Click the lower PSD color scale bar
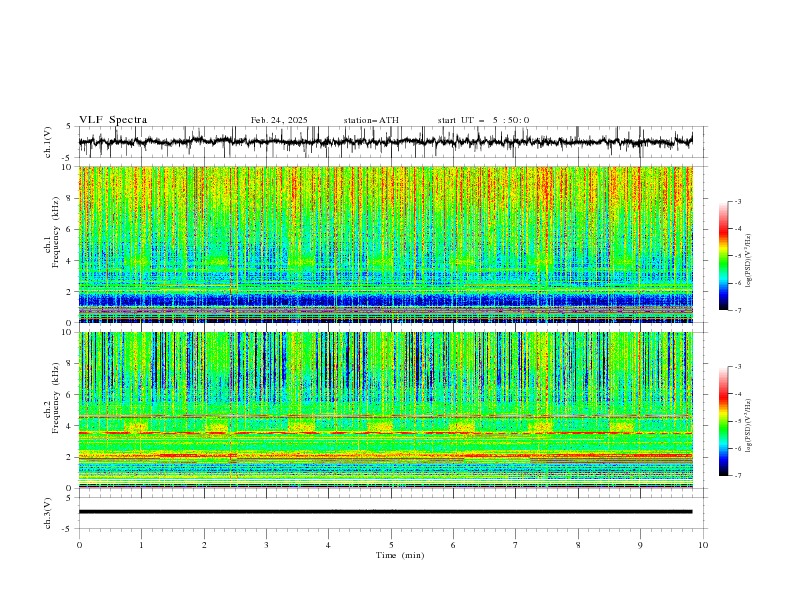The image size is (792, 612). (723, 421)
